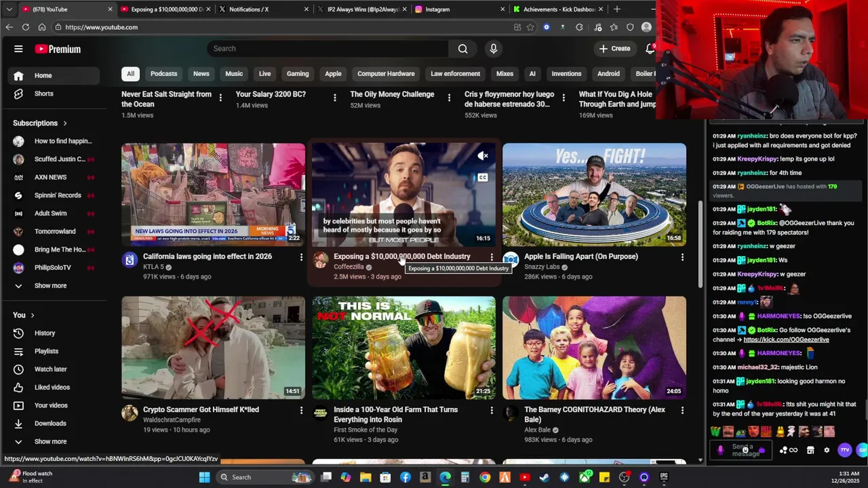Click the magnifier search button on YouTube
The height and width of the screenshot is (488, 868).
pos(462,49)
